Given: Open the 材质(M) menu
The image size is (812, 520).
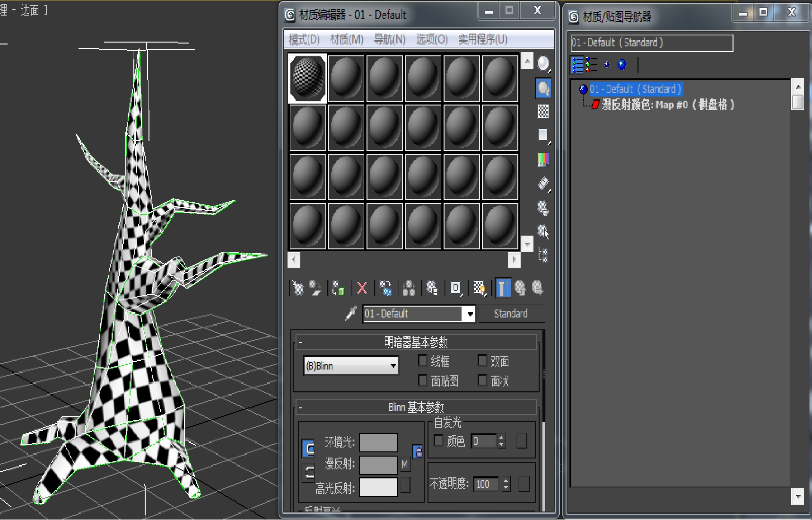Looking at the screenshot, I should (347, 39).
